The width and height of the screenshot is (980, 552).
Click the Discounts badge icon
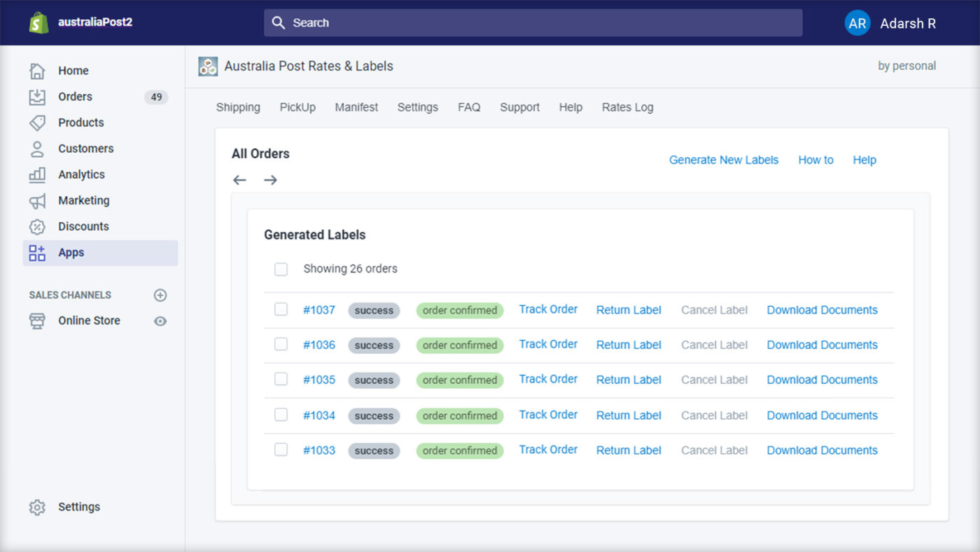click(x=37, y=226)
